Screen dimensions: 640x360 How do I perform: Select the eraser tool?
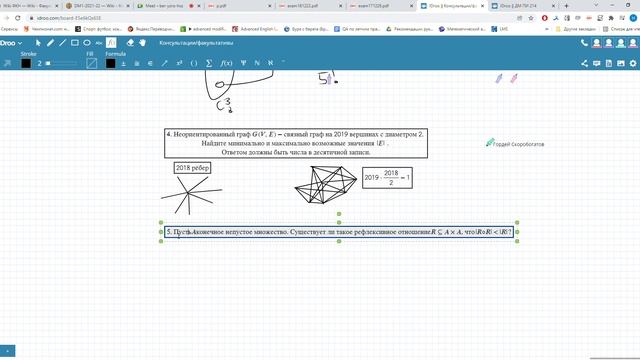click(130, 43)
